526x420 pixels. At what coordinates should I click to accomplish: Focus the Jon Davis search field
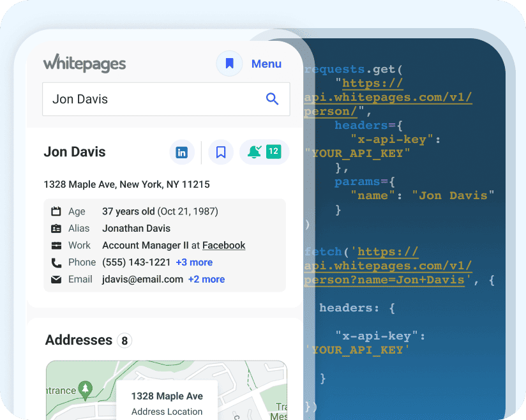tap(166, 100)
